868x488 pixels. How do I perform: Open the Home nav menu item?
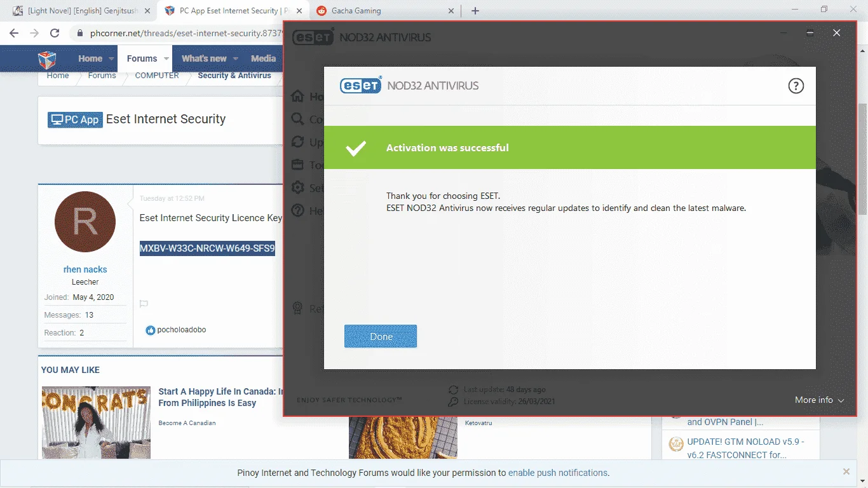90,58
